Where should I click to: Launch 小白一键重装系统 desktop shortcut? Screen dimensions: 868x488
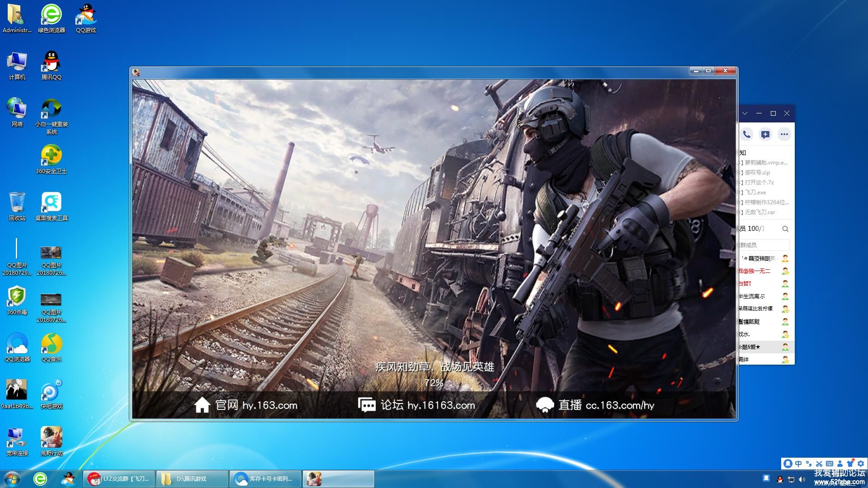[51, 117]
